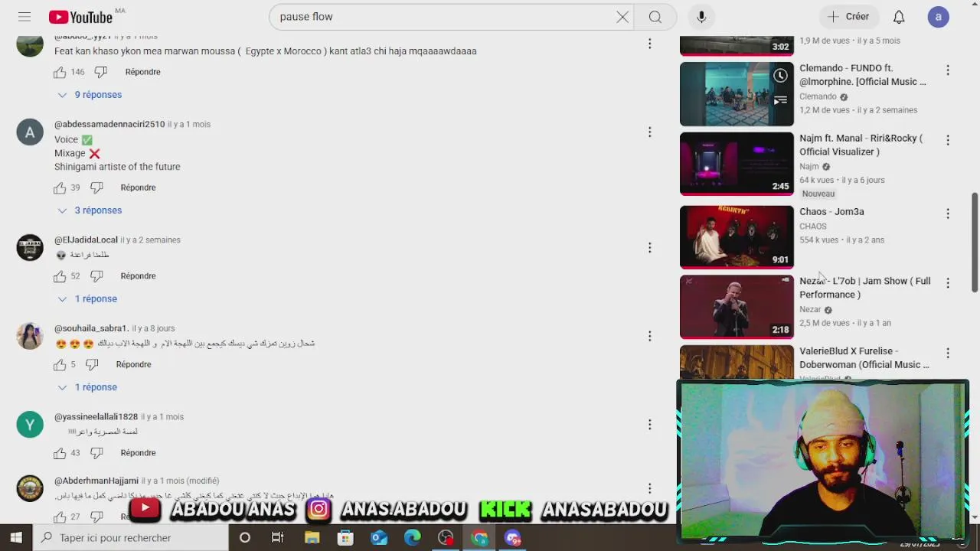Open Nezar L'7ob Jam Show video title
The height and width of the screenshot is (551, 980).
865,288
